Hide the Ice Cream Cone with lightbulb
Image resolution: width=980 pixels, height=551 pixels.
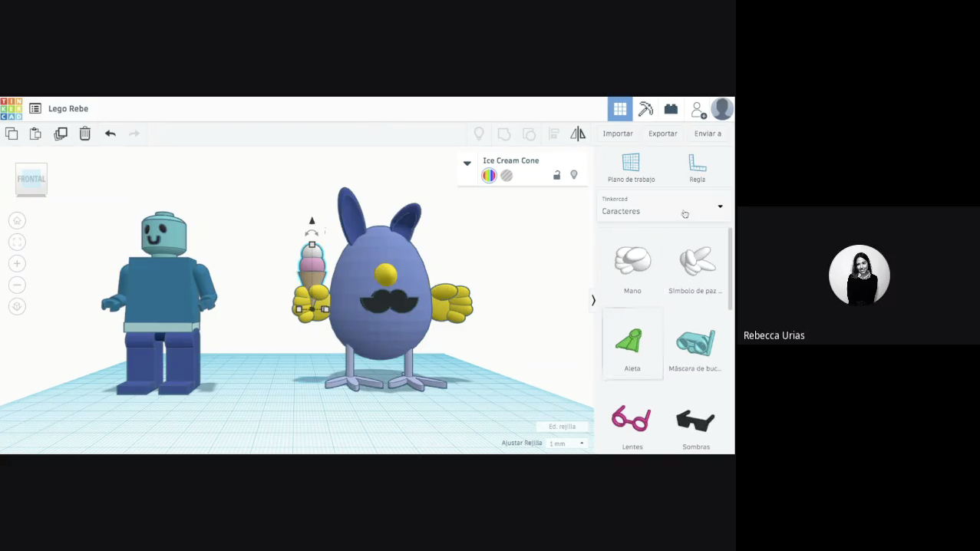point(574,176)
